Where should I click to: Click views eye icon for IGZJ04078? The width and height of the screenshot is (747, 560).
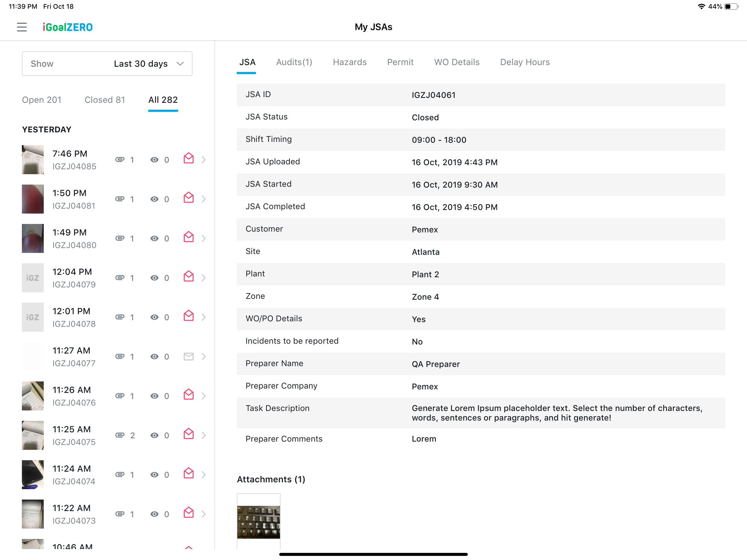(x=154, y=317)
